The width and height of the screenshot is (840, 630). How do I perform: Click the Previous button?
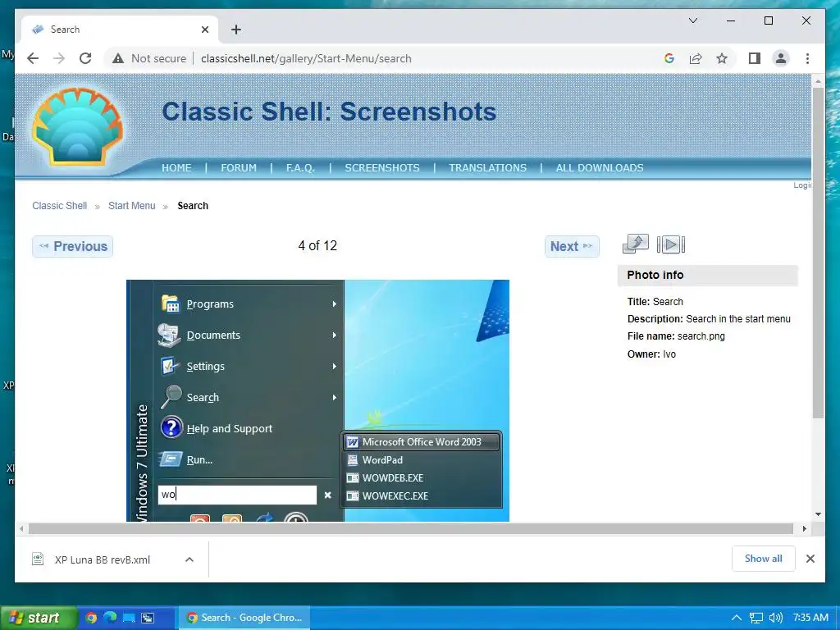(x=73, y=246)
